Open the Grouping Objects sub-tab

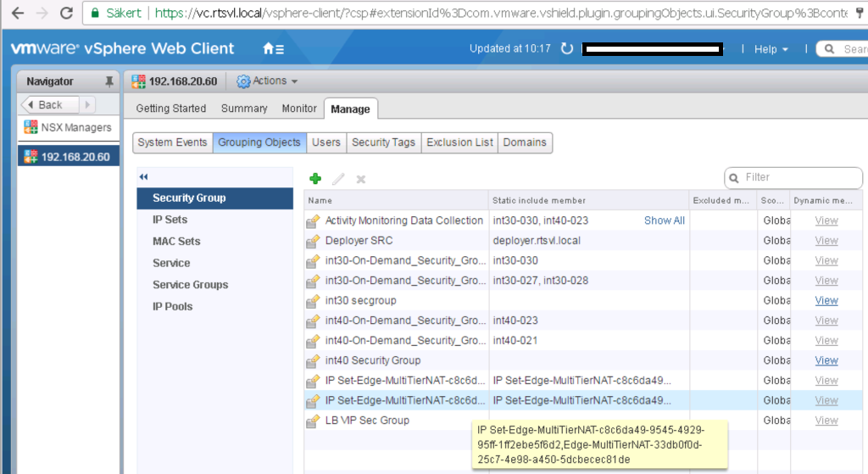click(259, 142)
